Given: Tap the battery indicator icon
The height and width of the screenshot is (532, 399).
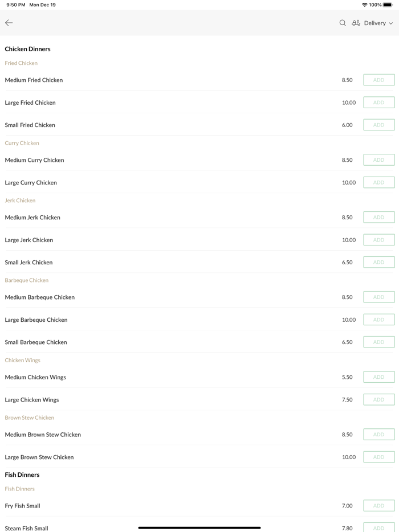Looking at the screenshot, I should coord(388,5).
